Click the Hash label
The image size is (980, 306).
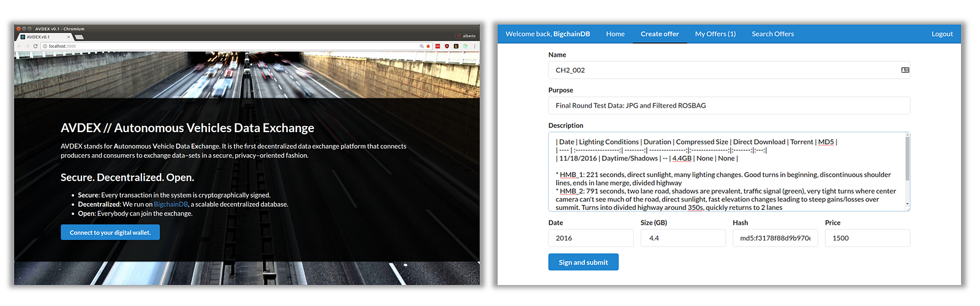click(x=741, y=223)
